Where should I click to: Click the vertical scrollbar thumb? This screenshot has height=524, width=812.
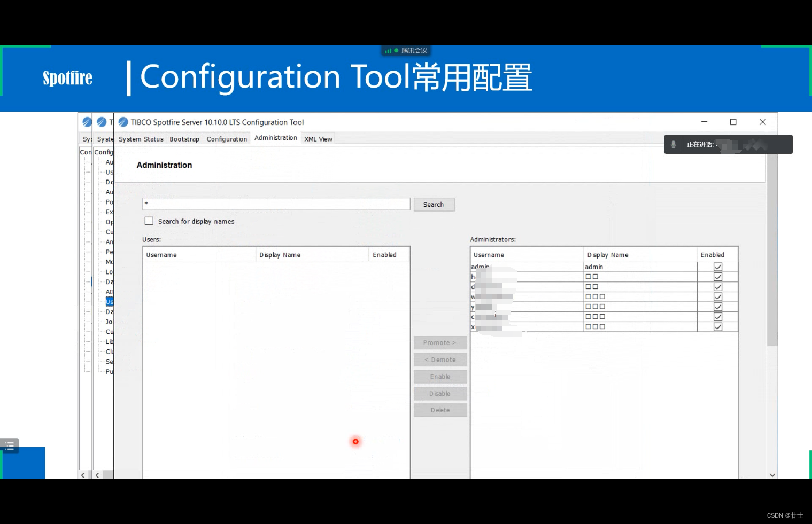point(772,246)
